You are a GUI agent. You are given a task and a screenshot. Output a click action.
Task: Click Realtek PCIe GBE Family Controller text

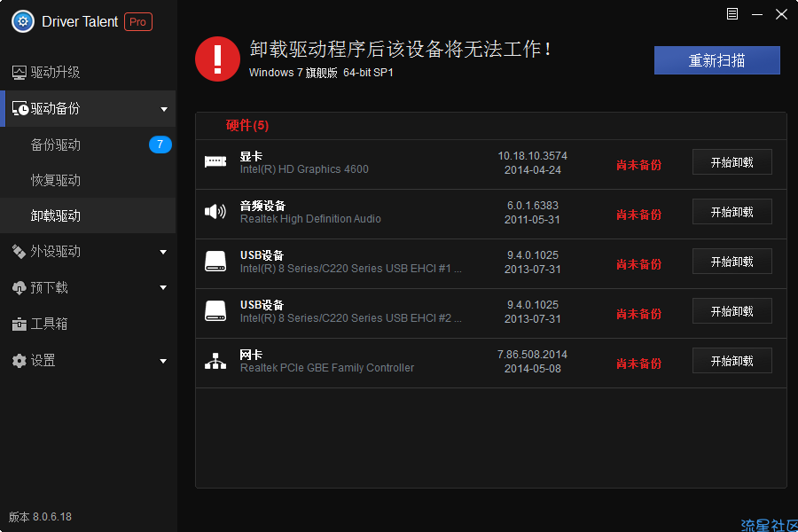(326, 368)
